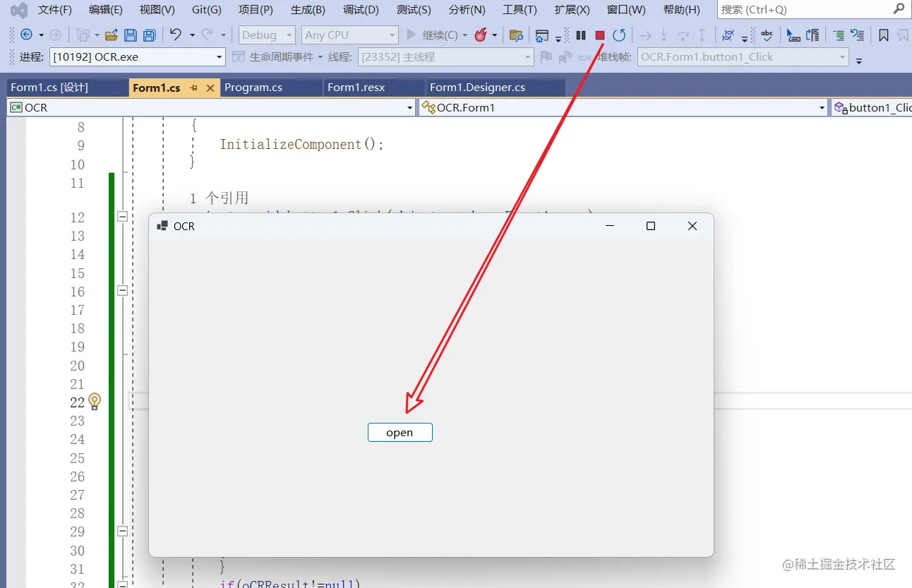Image resolution: width=912 pixels, height=588 pixels.
Task: Minimize the OCR form window
Action: click(x=610, y=226)
